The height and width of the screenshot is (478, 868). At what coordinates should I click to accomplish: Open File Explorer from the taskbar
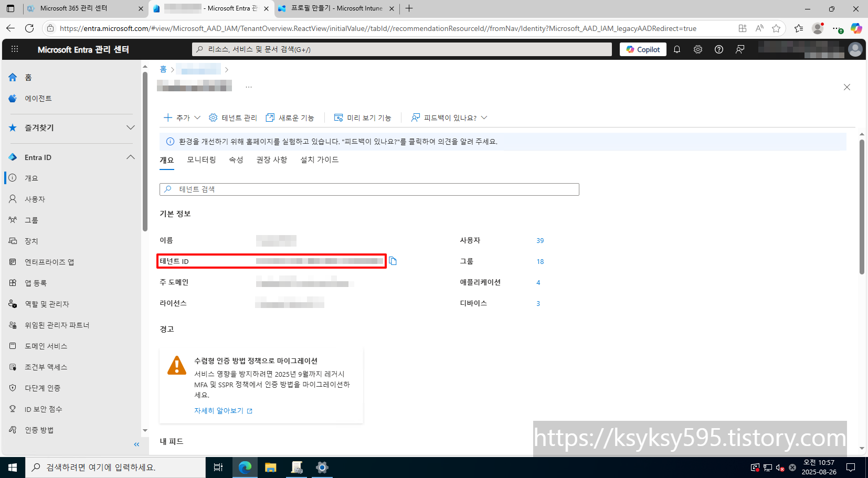tap(270, 467)
